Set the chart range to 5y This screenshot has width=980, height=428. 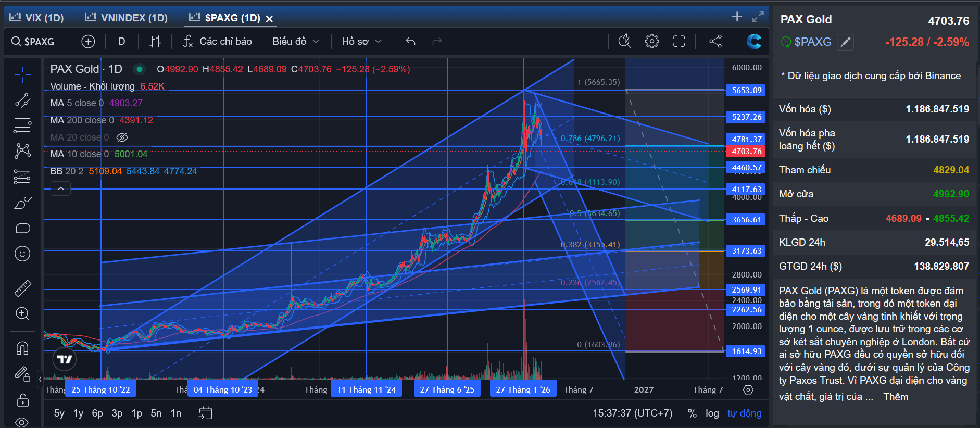click(x=59, y=413)
